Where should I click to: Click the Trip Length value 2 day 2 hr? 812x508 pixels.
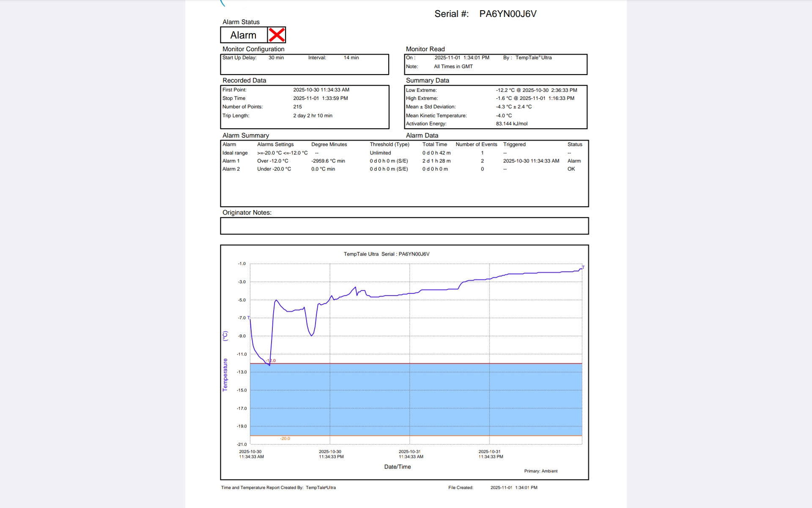pos(313,116)
